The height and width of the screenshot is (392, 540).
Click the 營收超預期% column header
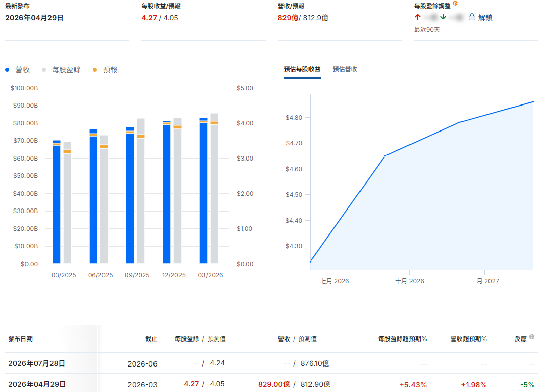469,339
